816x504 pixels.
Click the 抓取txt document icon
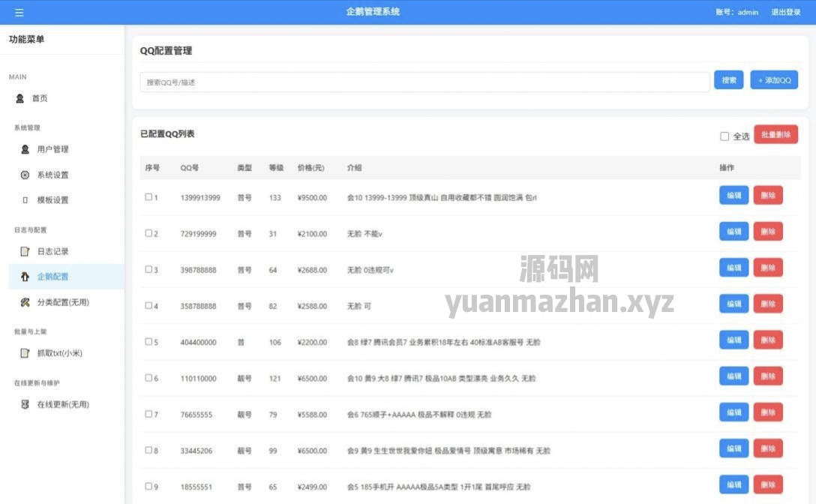tap(25, 353)
